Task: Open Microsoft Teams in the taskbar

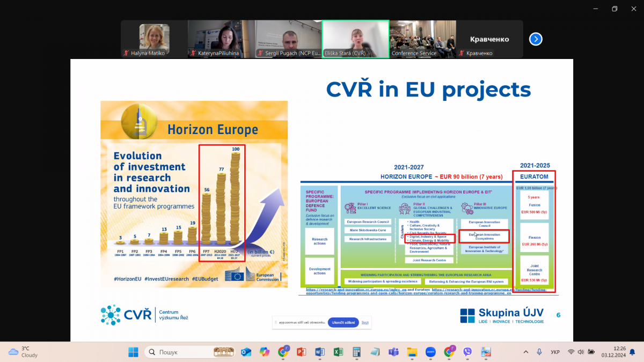Action: click(393, 352)
